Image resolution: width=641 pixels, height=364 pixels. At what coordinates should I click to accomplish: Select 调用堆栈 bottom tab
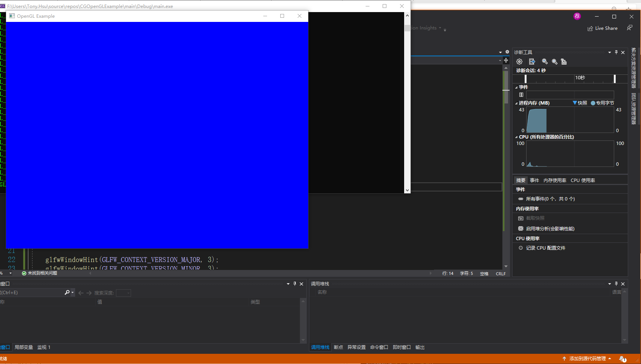coord(320,347)
